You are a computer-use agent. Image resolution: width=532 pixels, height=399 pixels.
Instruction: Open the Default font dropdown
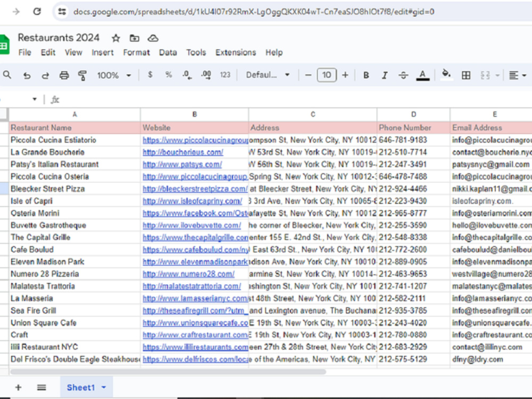268,75
